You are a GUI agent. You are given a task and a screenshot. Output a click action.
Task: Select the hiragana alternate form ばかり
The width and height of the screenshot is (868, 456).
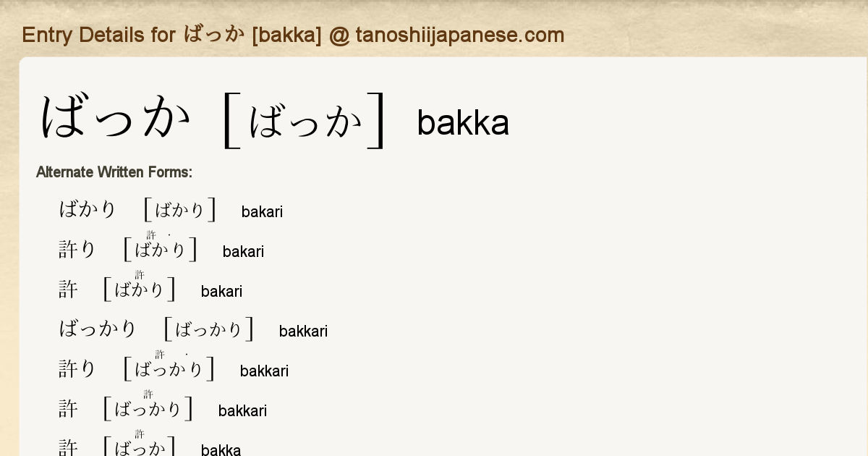tap(88, 210)
